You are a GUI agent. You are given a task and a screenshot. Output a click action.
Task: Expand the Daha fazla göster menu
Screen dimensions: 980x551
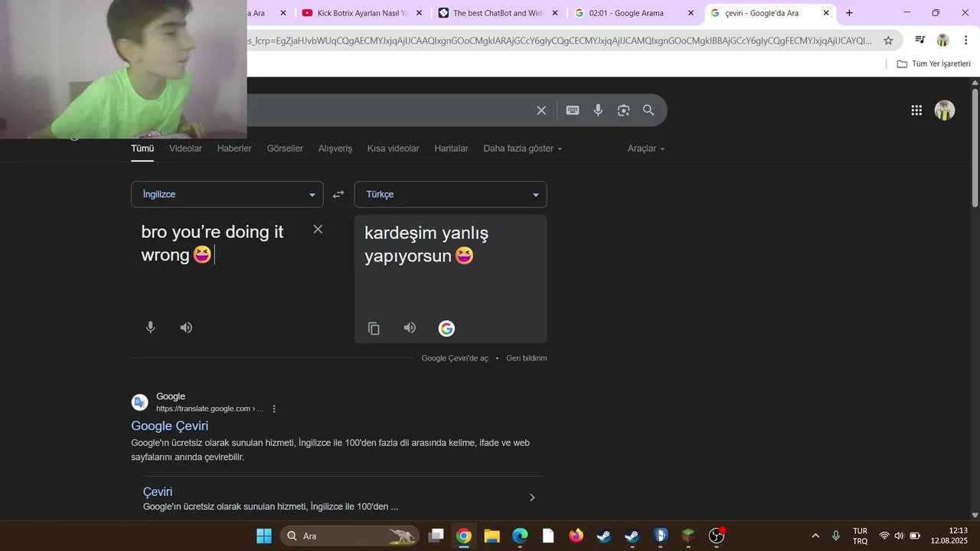(x=522, y=148)
